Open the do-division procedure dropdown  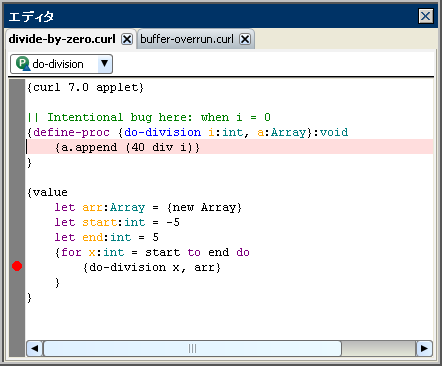[105, 64]
